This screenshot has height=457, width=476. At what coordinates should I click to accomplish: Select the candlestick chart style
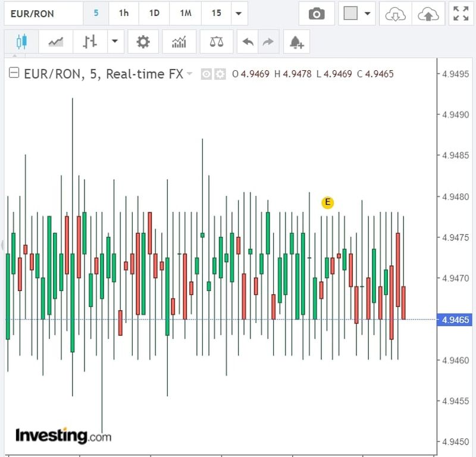pos(22,42)
